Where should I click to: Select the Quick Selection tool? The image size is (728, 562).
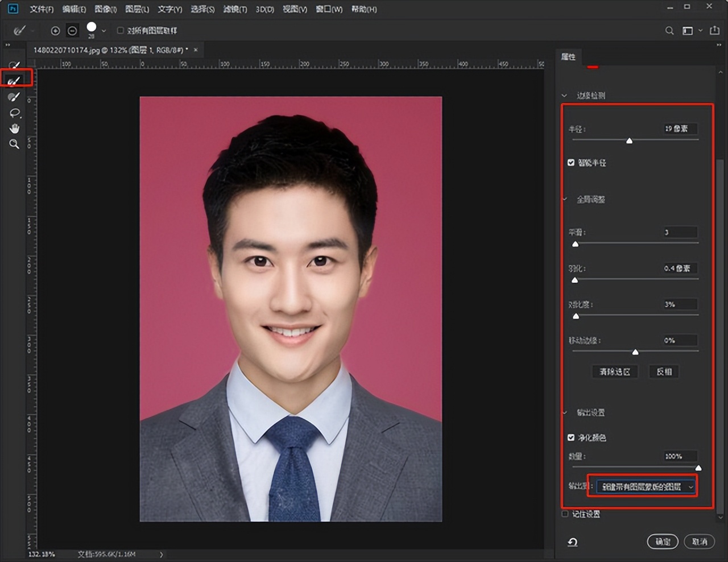tap(14, 64)
